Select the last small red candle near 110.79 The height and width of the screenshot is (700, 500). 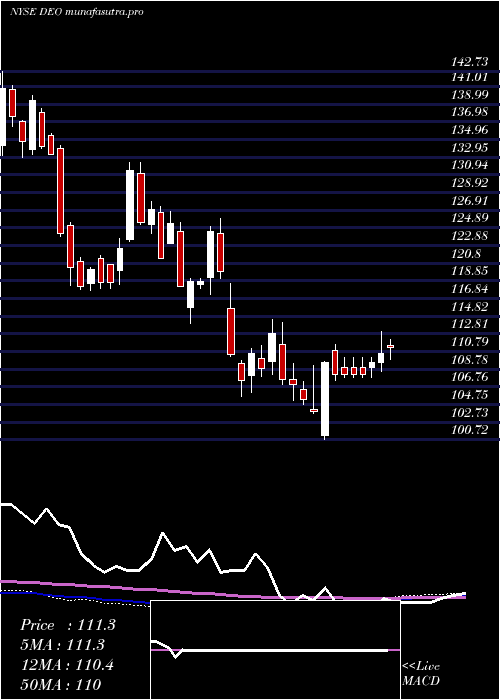point(390,346)
